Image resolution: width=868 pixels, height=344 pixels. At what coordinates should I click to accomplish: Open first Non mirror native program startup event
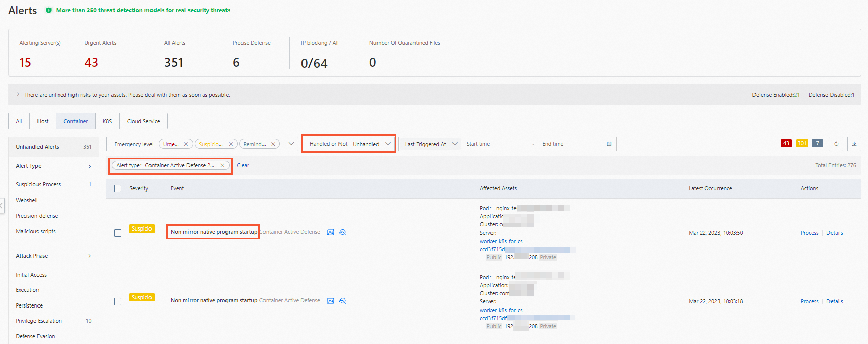214,232
